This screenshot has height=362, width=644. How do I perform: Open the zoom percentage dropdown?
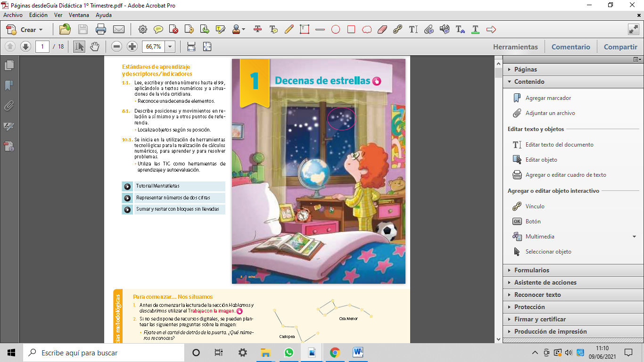170,46
